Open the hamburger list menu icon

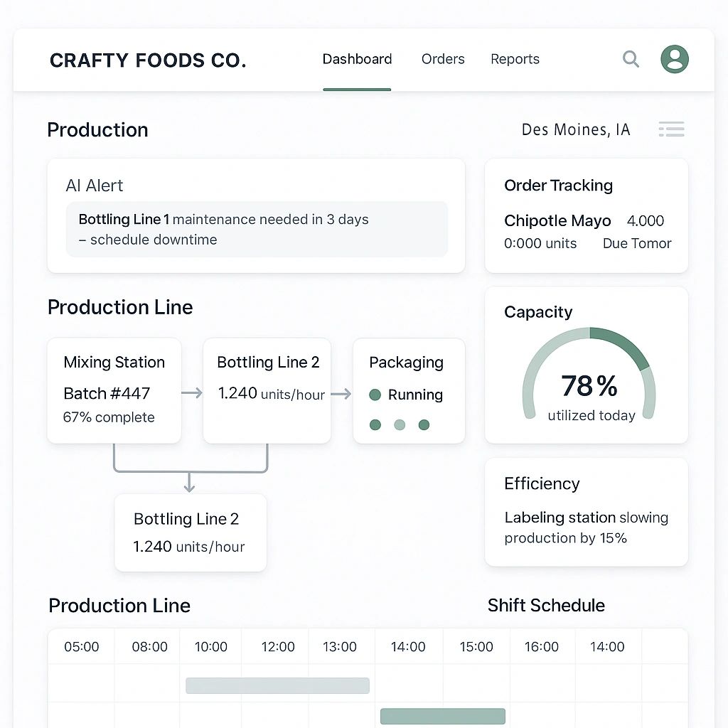[671, 129]
